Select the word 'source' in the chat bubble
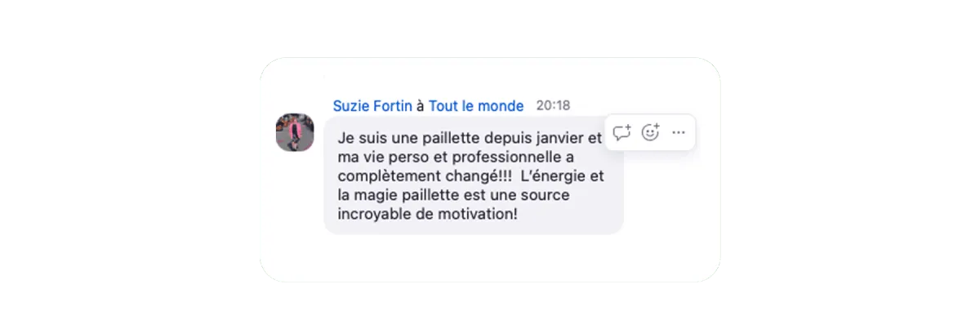Screen dimensions: 980x329 click(546, 196)
